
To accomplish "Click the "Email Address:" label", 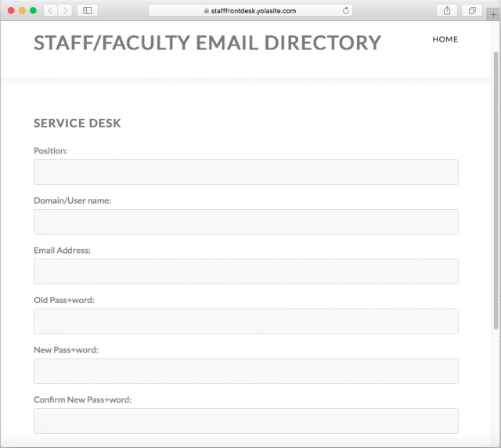I will pos(62,250).
